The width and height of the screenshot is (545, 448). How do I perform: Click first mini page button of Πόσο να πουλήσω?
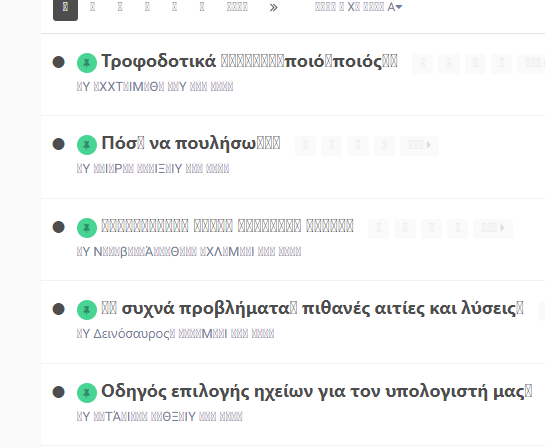click(306, 145)
